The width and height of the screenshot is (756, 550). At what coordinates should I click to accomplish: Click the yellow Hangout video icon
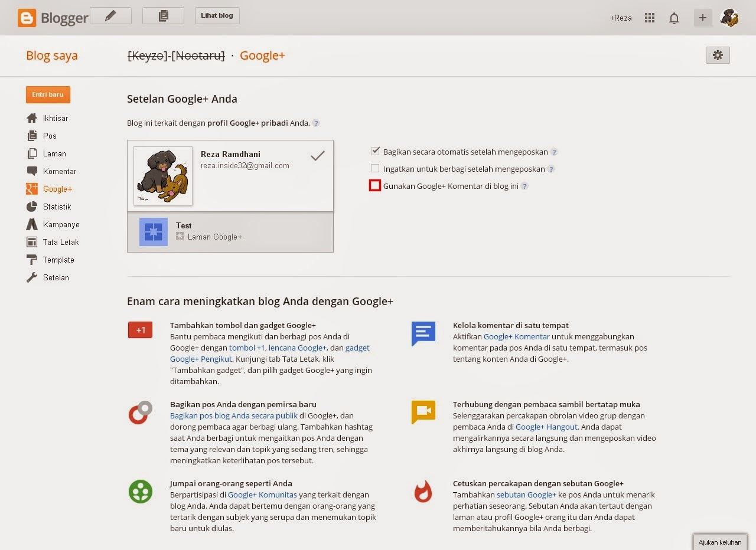click(x=423, y=412)
